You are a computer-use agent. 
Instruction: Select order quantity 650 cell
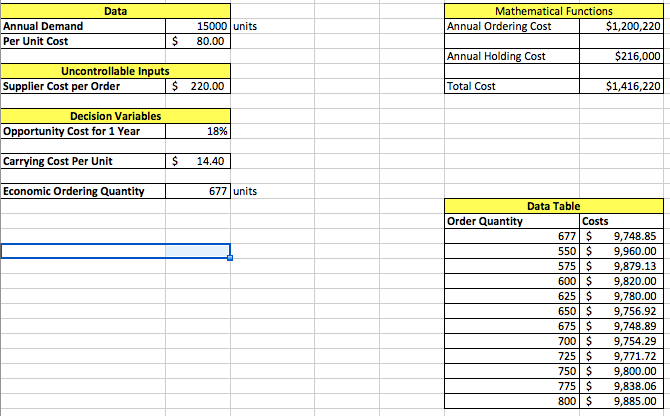click(x=512, y=311)
